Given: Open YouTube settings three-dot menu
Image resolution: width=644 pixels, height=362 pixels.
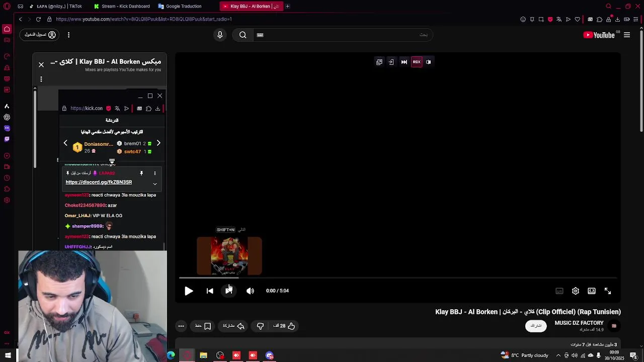Looking at the screenshot, I should (68, 35).
